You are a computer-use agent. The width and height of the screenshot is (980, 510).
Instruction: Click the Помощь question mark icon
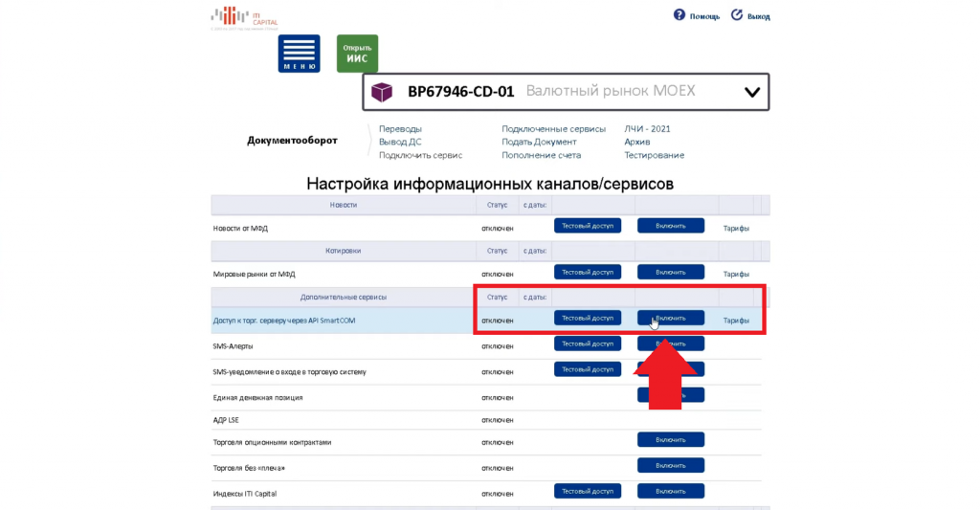click(679, 15)
